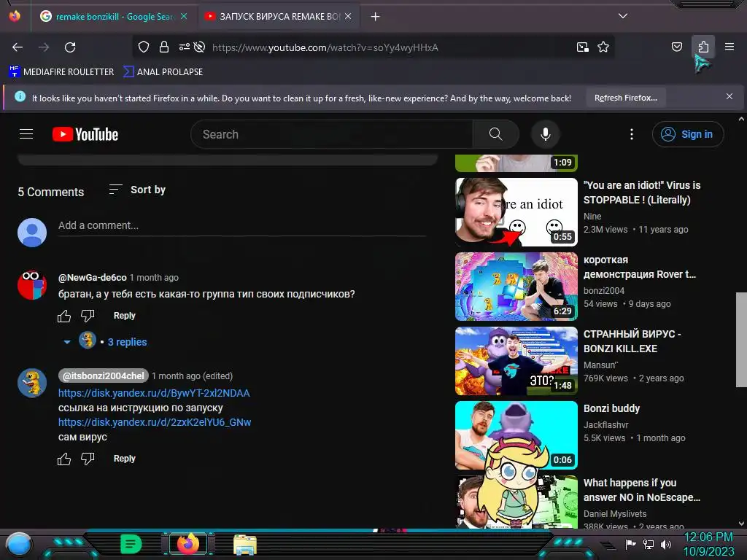Open the tracking protection shield icon

click(x=144, y=47)
